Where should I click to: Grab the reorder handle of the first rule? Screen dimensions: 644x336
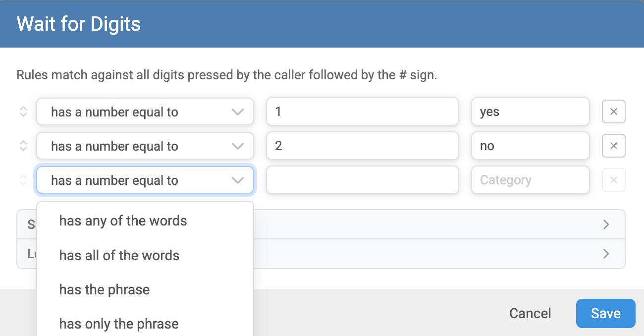tap(23, 112)
